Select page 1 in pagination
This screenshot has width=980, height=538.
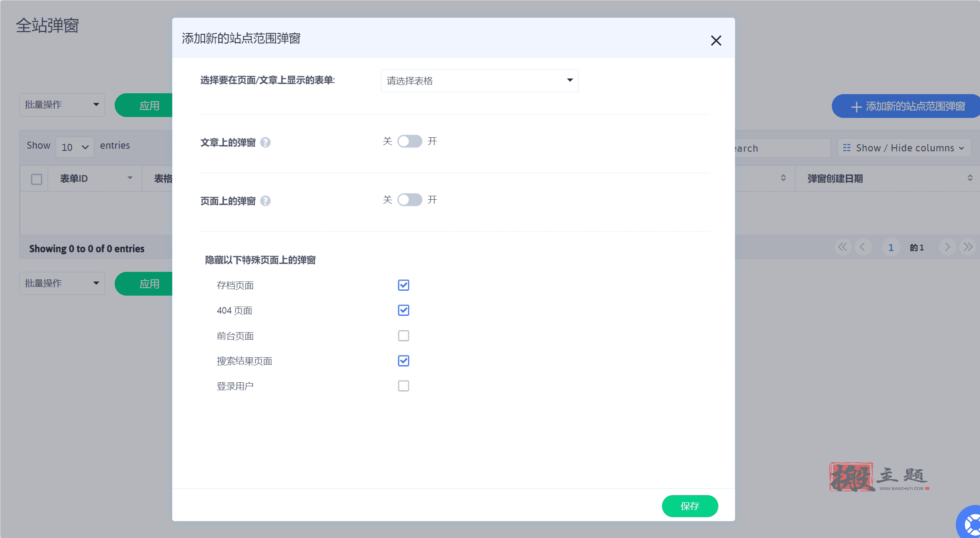891,248
